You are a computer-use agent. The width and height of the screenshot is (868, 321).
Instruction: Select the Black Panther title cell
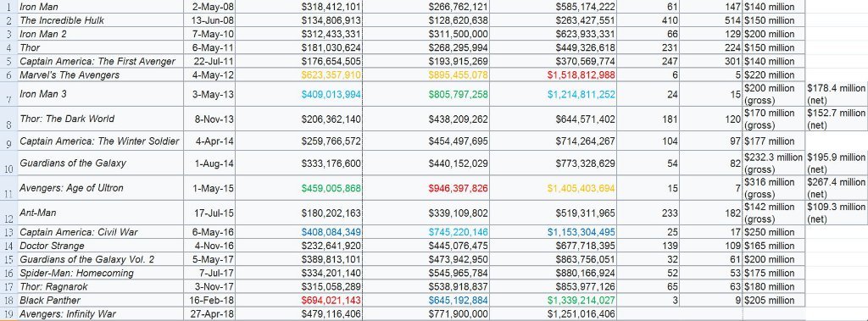click(100, 300)
